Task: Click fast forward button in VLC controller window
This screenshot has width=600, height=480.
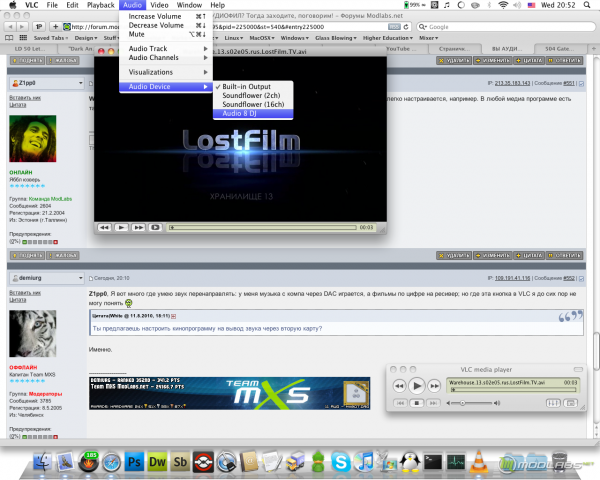Action: click(434, 386)
